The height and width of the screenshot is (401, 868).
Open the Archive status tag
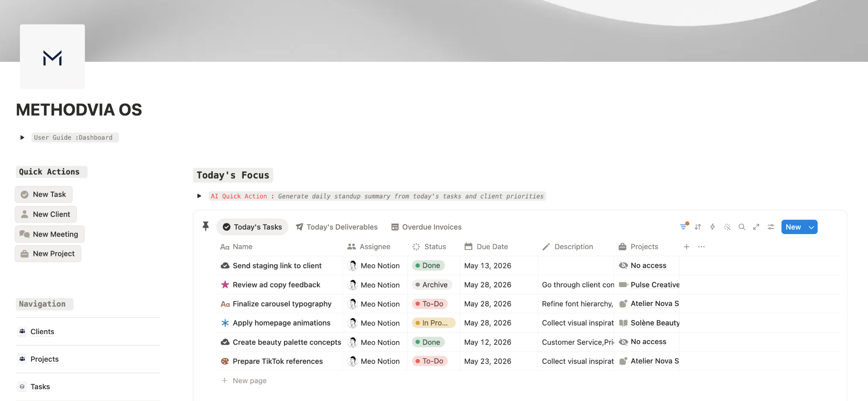point(432,285)
